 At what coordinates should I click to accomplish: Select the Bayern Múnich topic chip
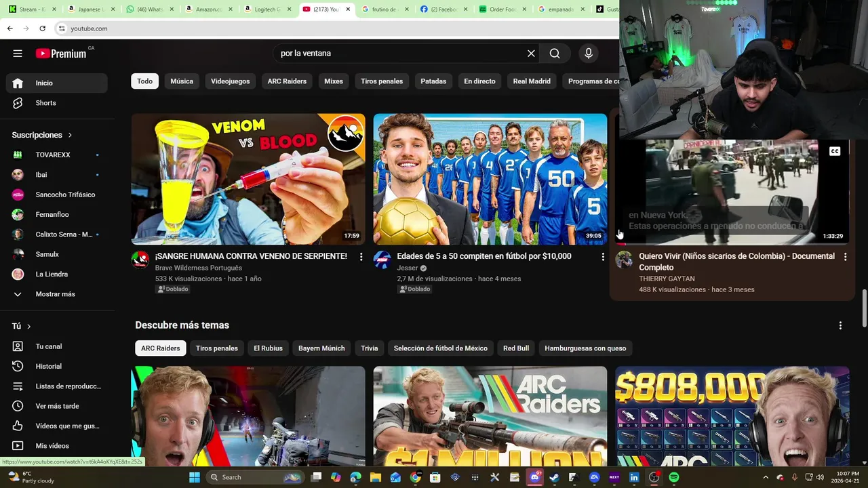[321, 348]
